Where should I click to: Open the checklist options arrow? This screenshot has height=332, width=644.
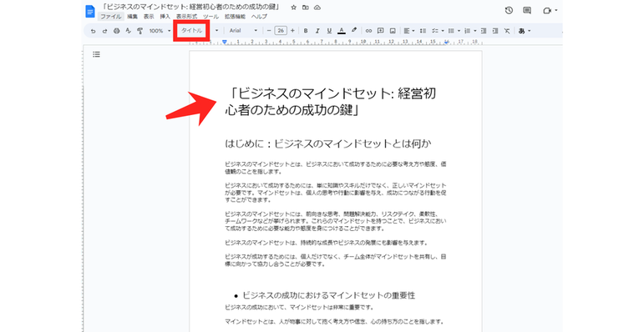tap(443, 31)
